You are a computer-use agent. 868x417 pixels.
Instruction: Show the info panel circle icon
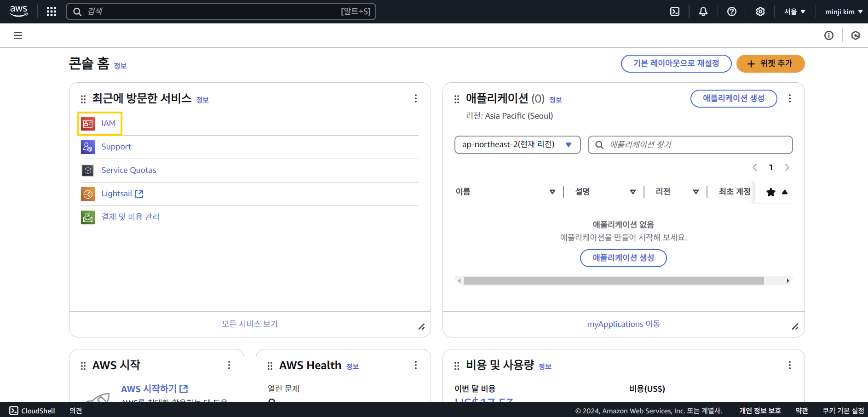coord(829,35)
